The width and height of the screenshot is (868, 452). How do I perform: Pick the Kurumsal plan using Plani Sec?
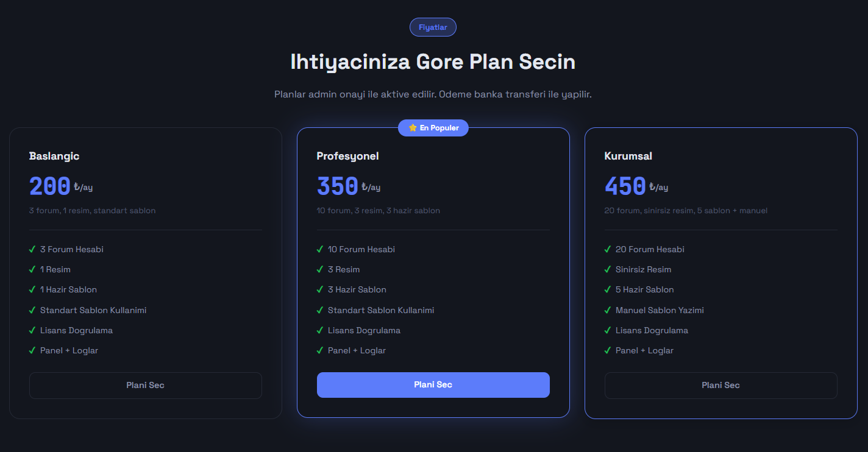click(x=721, y=385)
